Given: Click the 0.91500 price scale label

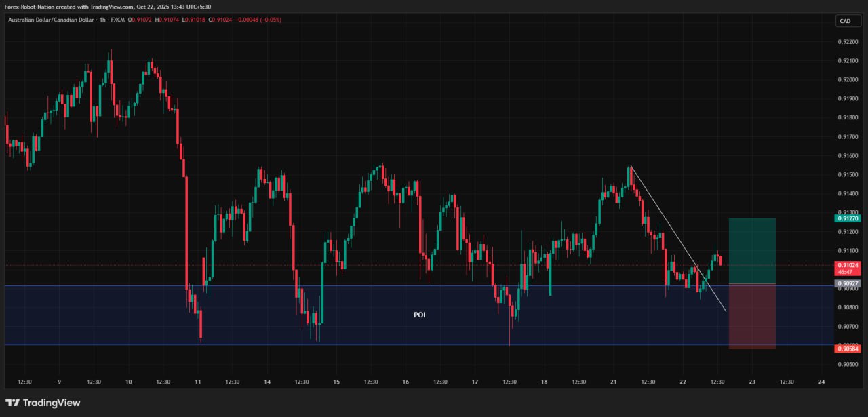Looking at the screenshot, I should [848, 175].
